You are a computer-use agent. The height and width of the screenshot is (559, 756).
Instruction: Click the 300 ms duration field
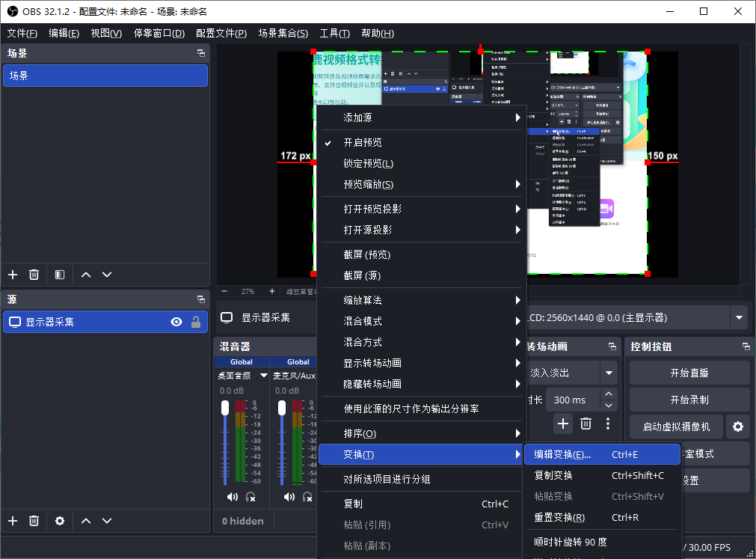click(x=573, y=400)
